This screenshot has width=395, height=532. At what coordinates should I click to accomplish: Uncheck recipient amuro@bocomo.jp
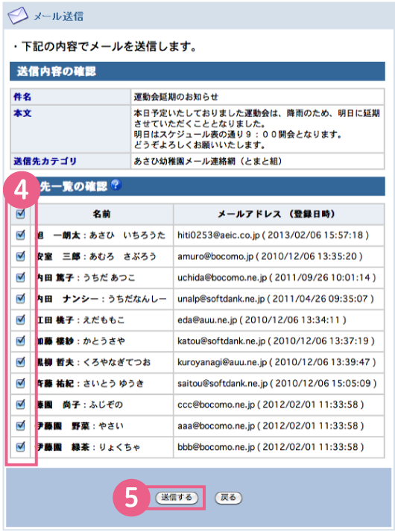21,256
